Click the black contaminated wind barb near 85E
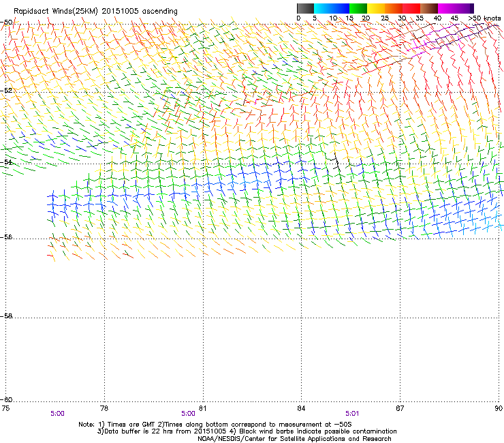 336,162
